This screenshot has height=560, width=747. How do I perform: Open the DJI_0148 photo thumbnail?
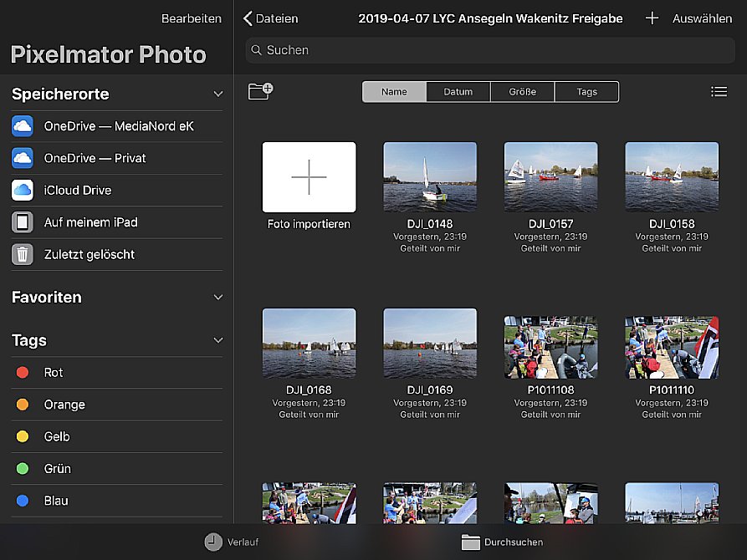(430, 176)
